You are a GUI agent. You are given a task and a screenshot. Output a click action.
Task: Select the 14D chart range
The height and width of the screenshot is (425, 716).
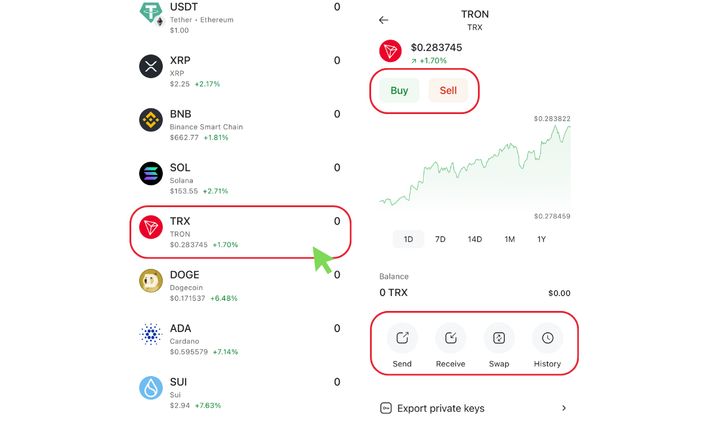tap(475, 239)
